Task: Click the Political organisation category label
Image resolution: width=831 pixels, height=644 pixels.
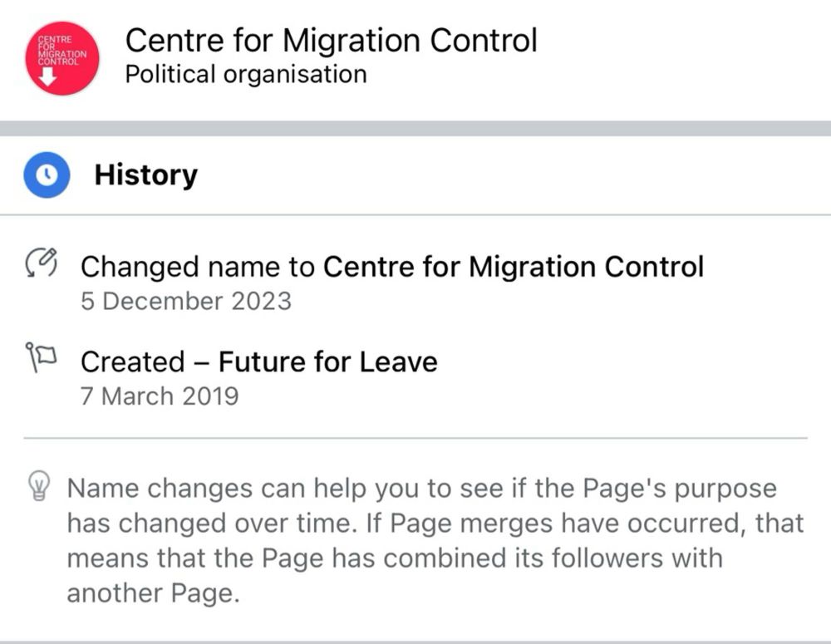Action: (x=246, y=74)
